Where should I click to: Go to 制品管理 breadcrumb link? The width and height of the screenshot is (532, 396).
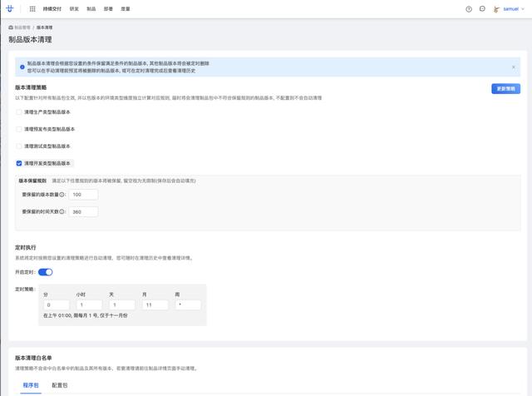[22, 27]
